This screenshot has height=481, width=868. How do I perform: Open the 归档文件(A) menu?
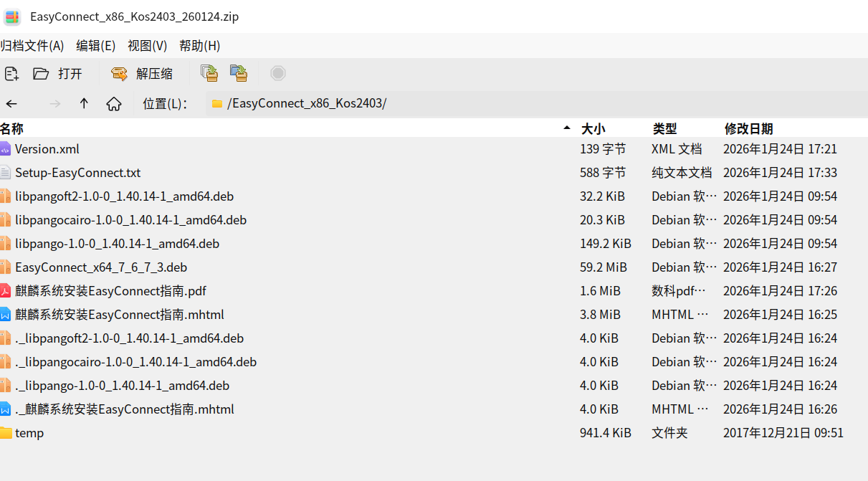point(32,46)
